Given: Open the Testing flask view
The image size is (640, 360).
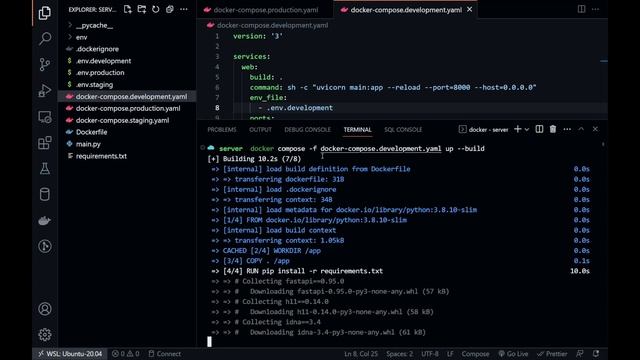Looking at the screenshot, I should [44, 169].
